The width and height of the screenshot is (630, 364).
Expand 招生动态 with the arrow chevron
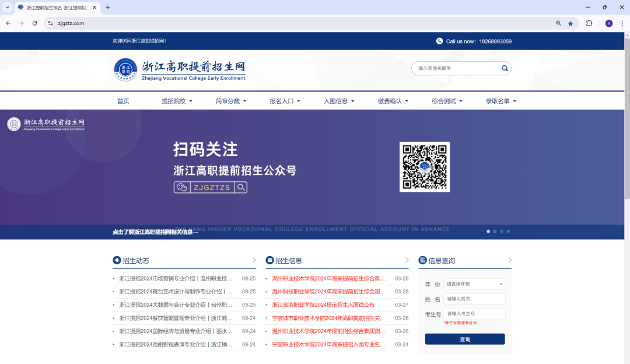254,260
